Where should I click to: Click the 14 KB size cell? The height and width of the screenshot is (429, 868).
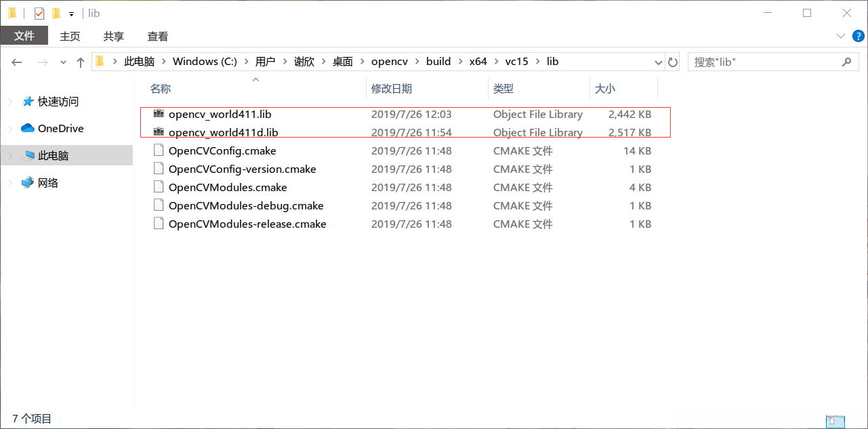pyautogui.click(x=637, y=151)
